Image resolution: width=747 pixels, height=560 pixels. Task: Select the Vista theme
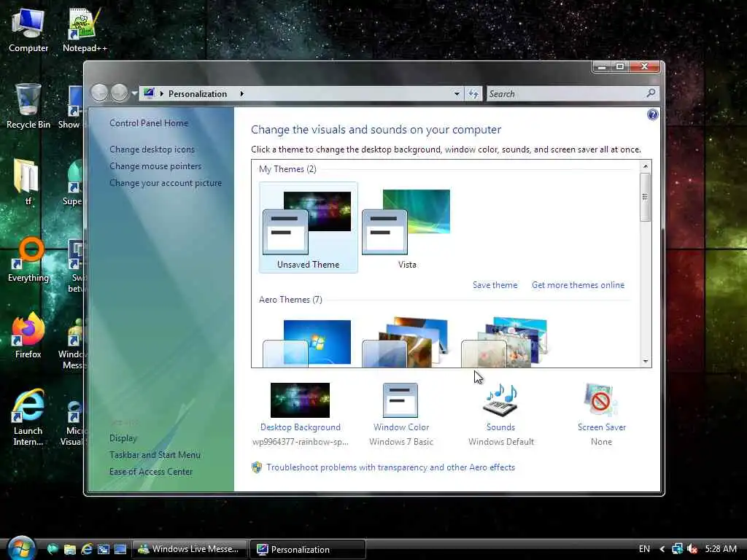[407, 227]
